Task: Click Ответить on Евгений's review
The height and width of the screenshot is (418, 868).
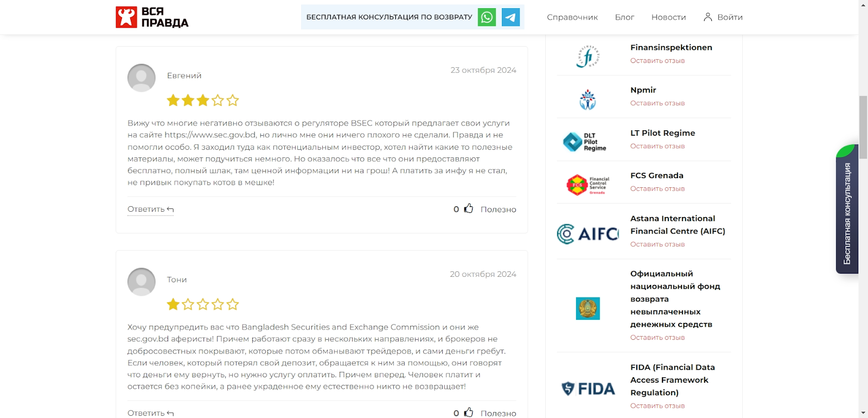Action: tap(146, 209)
